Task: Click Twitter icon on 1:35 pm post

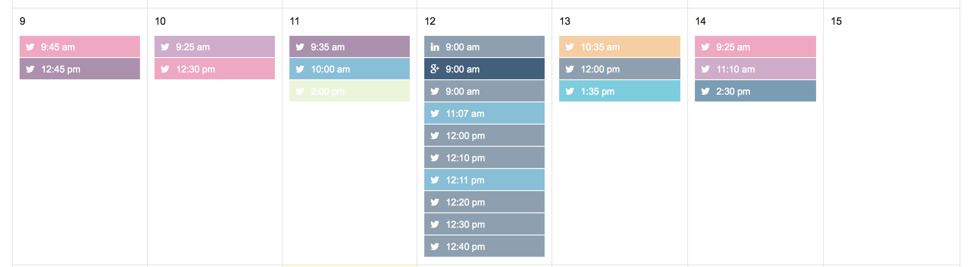Action: coord(570,91)
